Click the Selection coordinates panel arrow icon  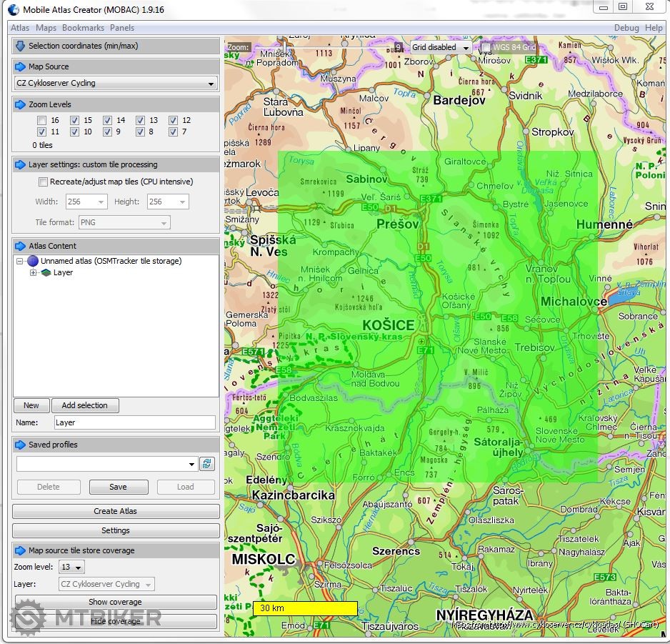point(20,46)
